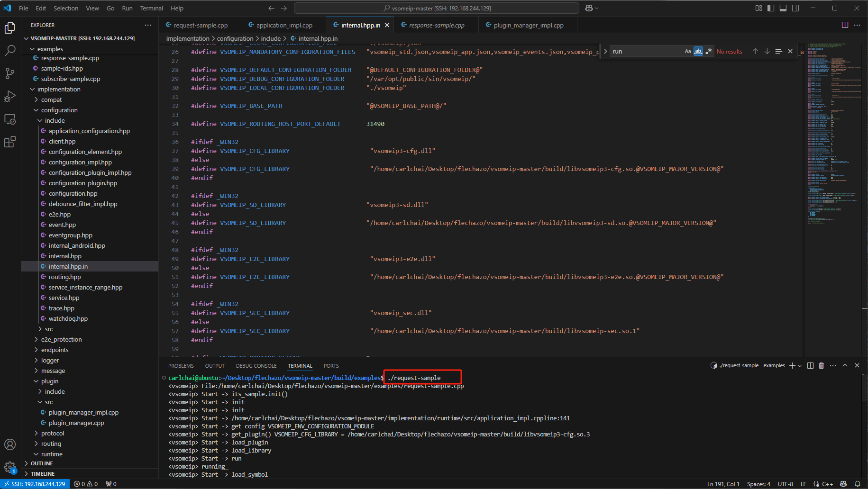The width and height of the screenshot is (868, 489).
Task: Open the Extensions view
Action: [10, 142]
